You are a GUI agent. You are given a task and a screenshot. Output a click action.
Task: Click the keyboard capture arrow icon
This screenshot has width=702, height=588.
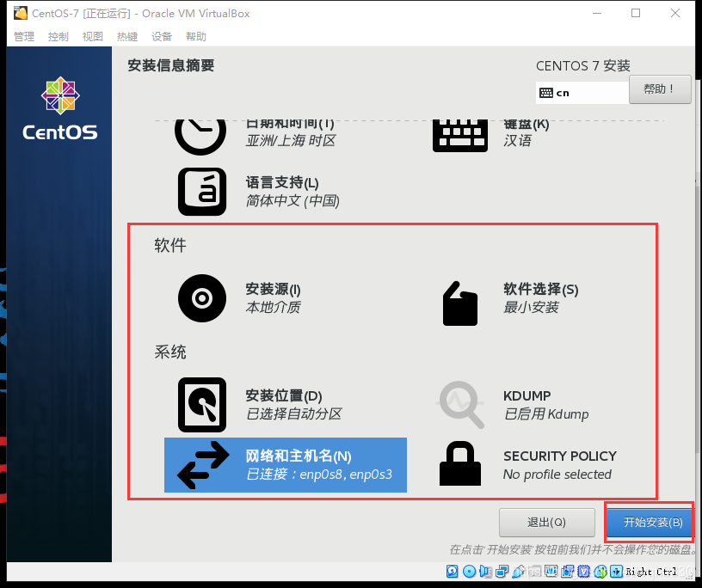pyautogui.click(x=617, y=572)
